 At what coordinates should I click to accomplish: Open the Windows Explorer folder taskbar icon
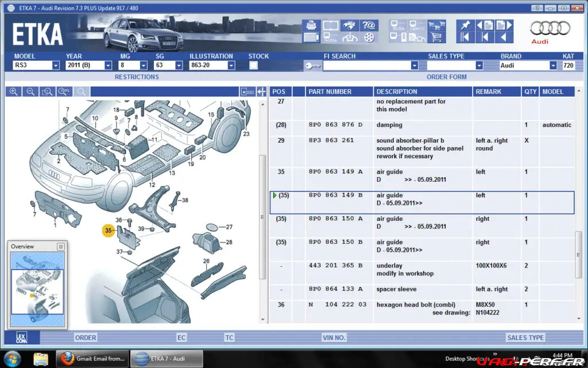point(41,359)
